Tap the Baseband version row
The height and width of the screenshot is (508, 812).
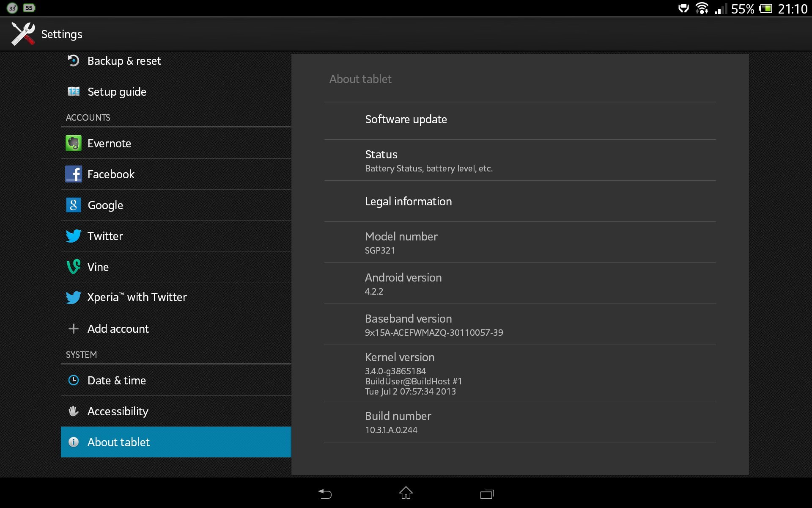[x=520, y=325]
